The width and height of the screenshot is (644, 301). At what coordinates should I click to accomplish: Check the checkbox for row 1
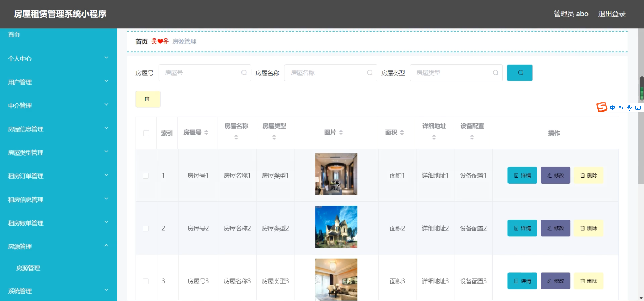click(146, 176)
